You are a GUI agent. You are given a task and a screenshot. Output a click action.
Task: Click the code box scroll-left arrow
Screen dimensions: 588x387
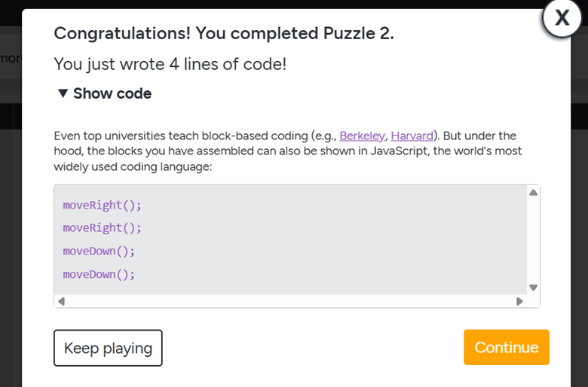62,301
